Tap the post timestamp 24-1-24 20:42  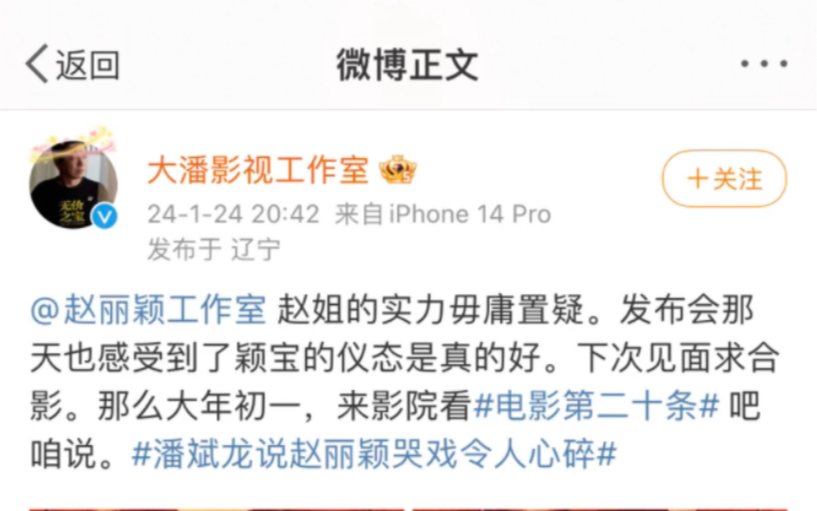(x=233, y=214)
